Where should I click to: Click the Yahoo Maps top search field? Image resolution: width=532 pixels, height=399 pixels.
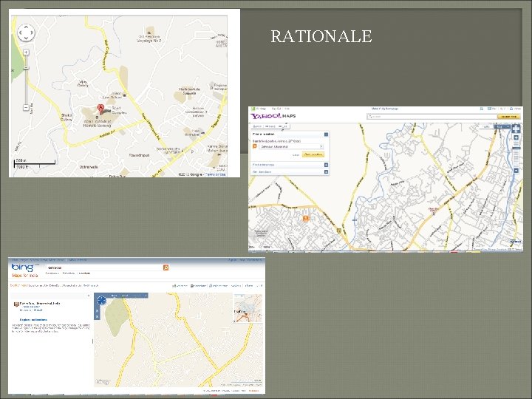point(432,117)
